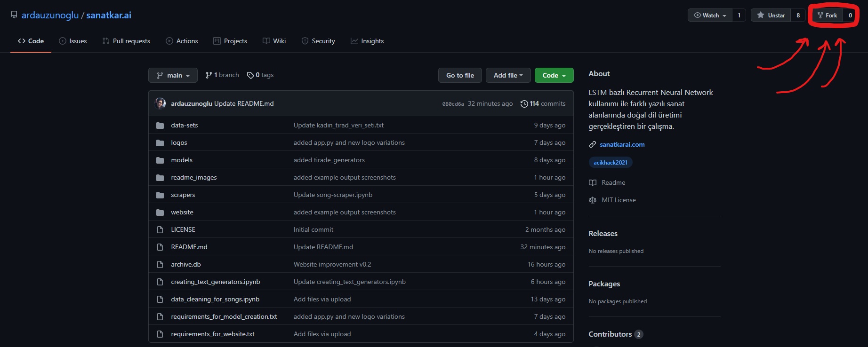The height and width of the screenshot is (347, 868).
Task: Open the Pull requests tab
Action: pyautogui.click(x=126, y=41)
